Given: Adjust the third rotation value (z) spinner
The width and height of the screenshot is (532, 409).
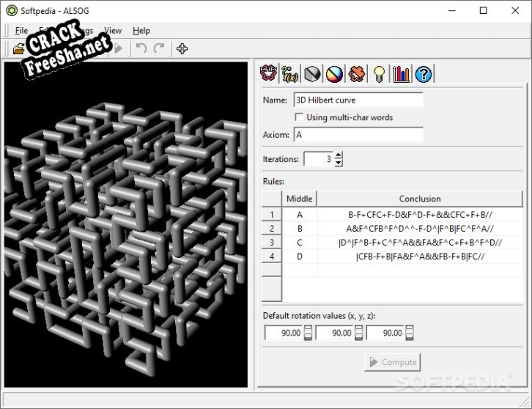Looking at the screenshot, I should [409, 333].
